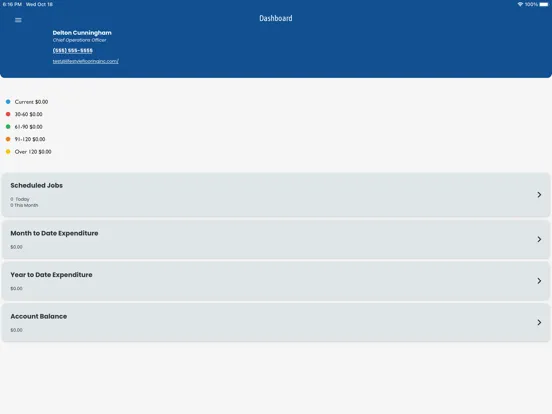Select the red 30-60 legend dot
The height and width of the screenshot is (414, 552).
tap(8, 114)
